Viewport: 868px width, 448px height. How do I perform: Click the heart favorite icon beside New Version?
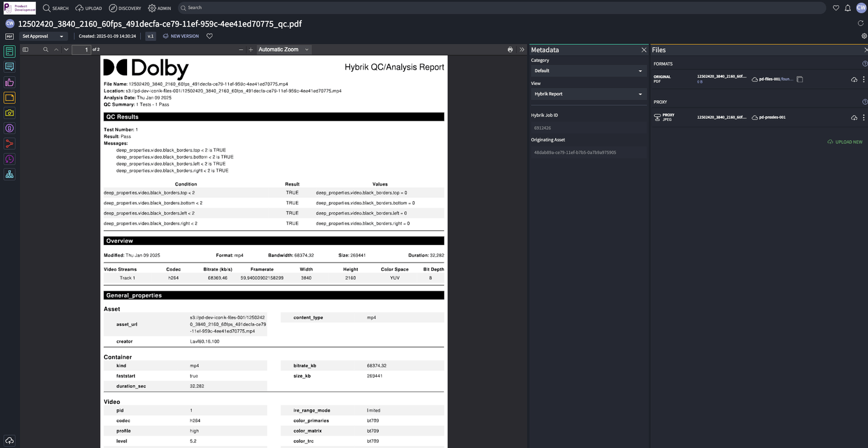coord(210,36)
